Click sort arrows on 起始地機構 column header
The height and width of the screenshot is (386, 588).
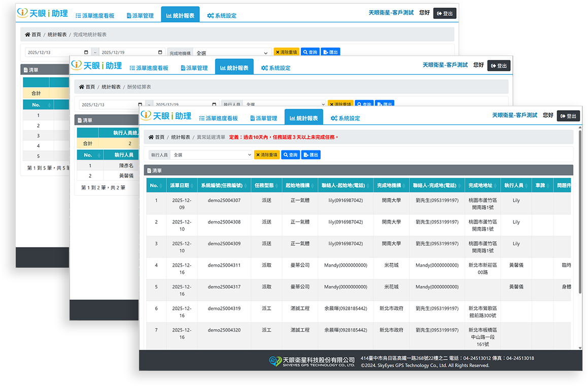pos(319,185)
